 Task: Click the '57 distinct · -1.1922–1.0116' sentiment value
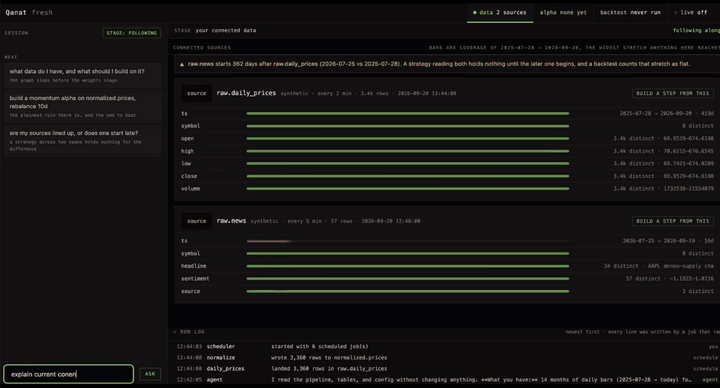coord(669,278)
